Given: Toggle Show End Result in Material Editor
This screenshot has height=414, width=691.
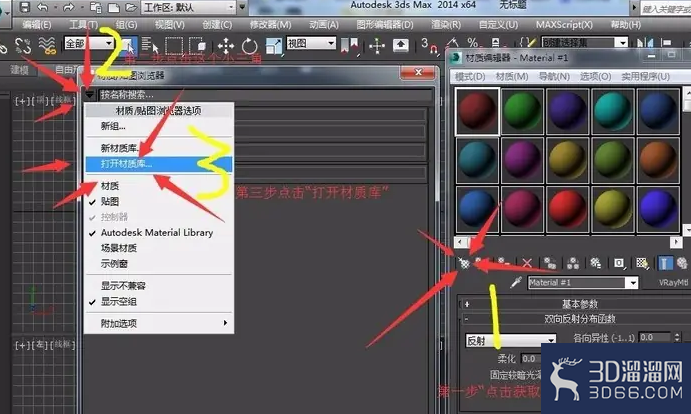Looking at the screenshot, I should (x=664, y=263).
